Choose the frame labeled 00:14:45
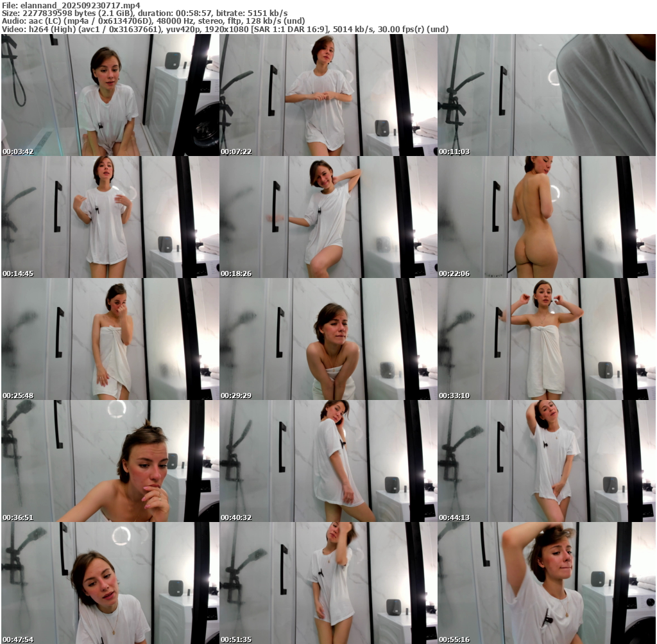Viewport: 657px width, 644px height. point(110,217)
